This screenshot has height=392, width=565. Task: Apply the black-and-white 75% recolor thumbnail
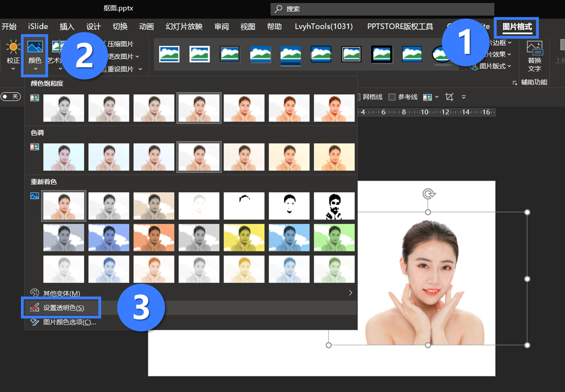click(x=334, y=206)
